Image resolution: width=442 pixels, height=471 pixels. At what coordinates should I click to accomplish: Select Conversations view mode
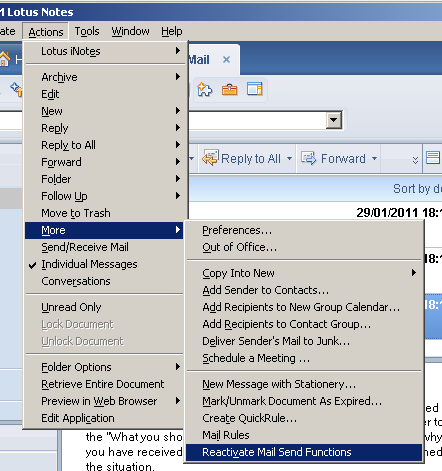104,281
